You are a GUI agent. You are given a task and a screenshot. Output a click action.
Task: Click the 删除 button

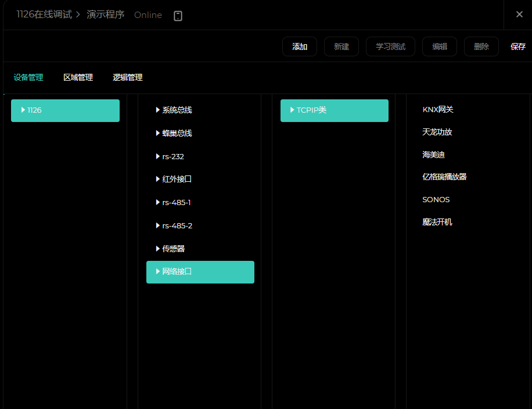pos(481,46)
